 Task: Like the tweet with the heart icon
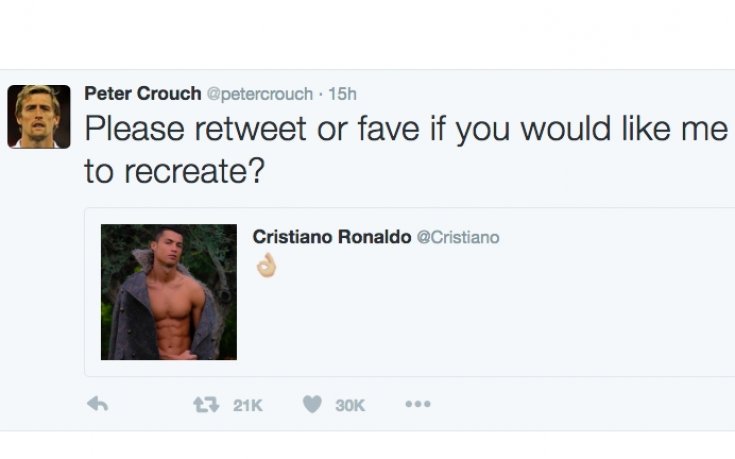tap(312, 404)
